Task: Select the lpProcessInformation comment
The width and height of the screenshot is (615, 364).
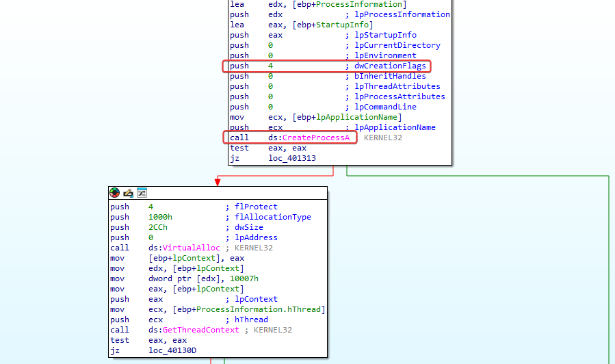Action: point(402,14)
